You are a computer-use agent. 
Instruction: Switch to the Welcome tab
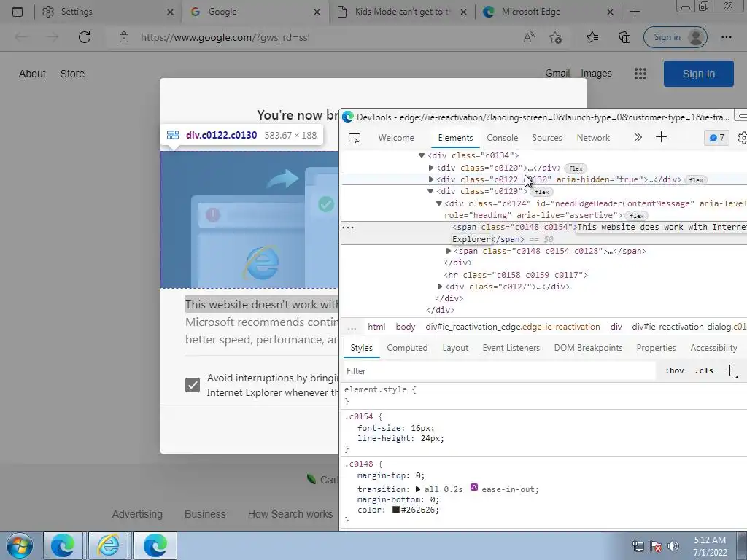point(396,138)
